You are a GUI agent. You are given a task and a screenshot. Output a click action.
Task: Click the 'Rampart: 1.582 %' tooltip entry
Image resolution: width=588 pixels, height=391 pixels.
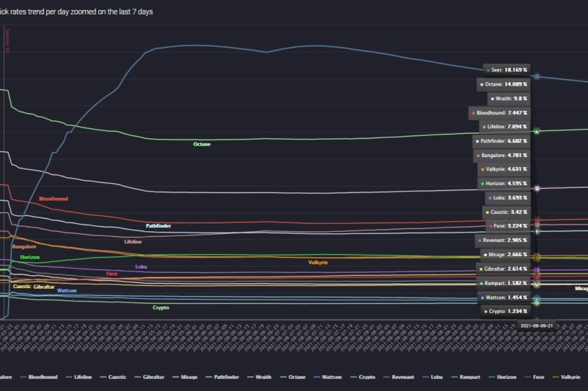click(x=503, y=283)
